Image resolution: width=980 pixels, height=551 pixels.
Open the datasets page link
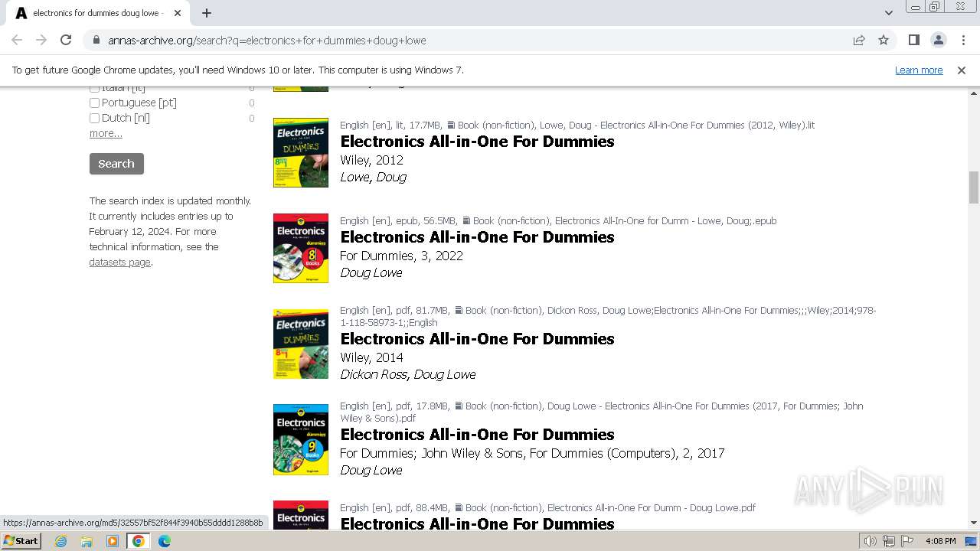[x=119, y=262]
